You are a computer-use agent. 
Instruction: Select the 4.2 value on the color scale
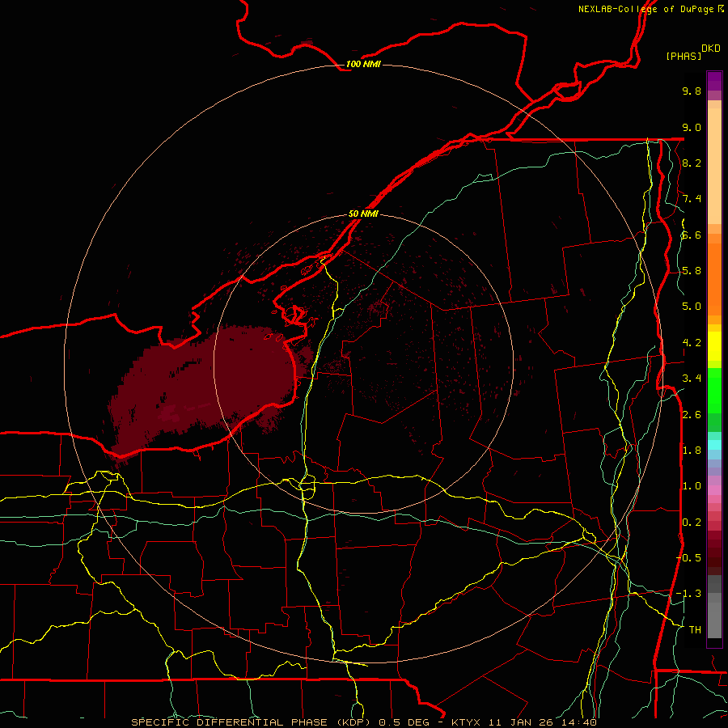pos(692,343)
